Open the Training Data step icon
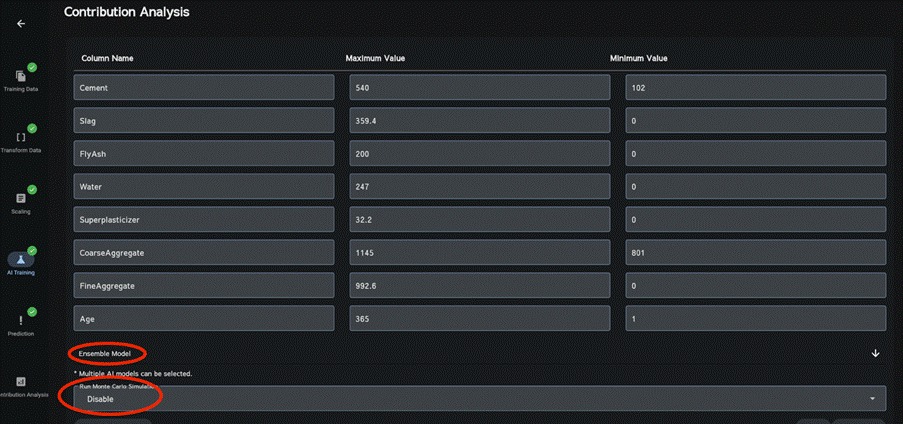Viewport: 903px width, 424px height. 21,76
